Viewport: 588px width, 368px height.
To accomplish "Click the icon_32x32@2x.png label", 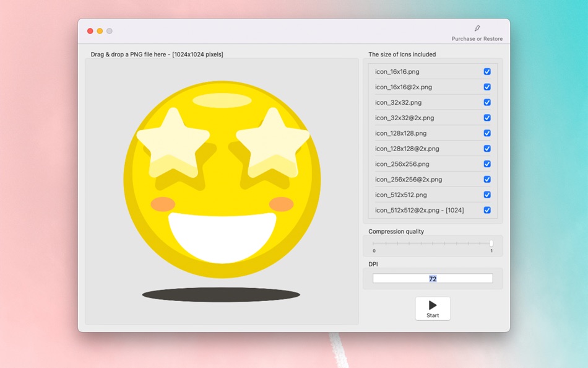I will [x=404, y=118].
